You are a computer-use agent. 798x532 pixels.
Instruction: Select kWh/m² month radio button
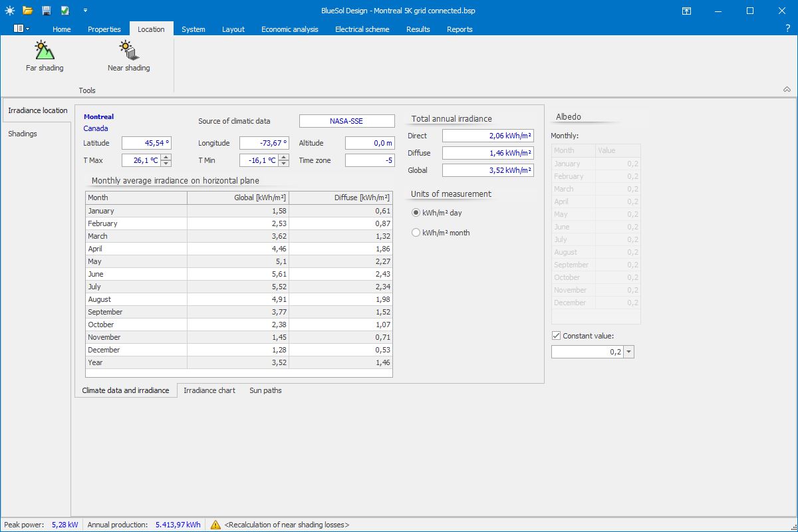click(416, 233)
